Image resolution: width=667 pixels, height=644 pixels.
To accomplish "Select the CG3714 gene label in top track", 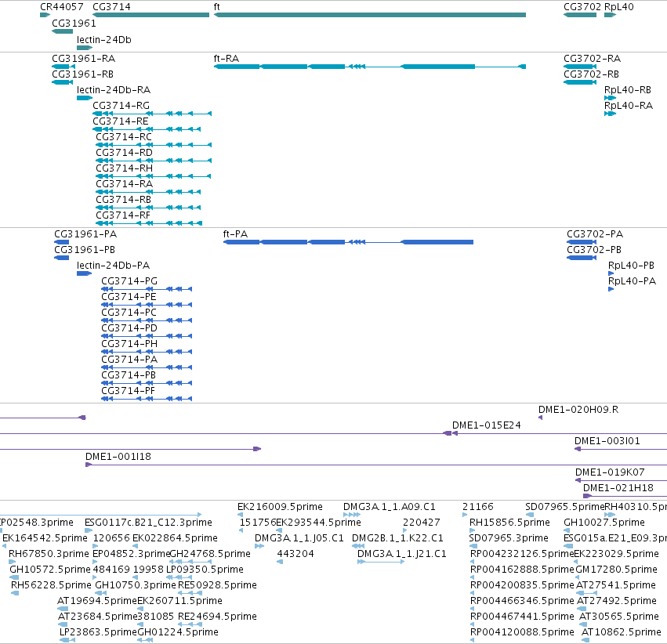I will 111,7.
